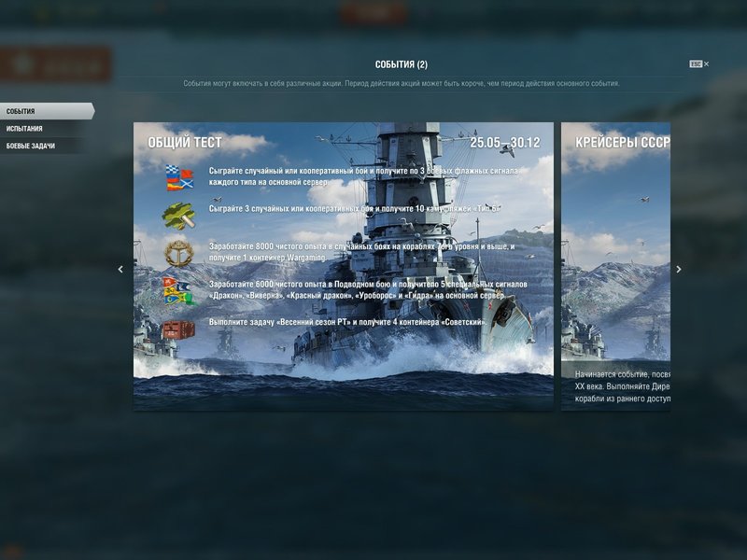Switch to Боевые задачи tab
Viewport: 747px width, 560px height.
tap(43, 146)
